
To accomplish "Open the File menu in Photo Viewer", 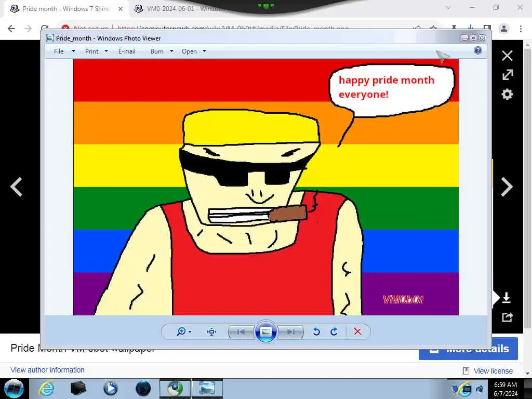I will pyautogui.click(x=59, y=51).
